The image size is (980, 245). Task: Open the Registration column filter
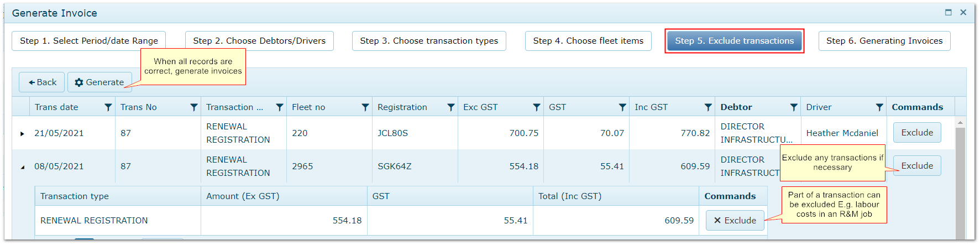pyautogui.click(x=451, y=107)
